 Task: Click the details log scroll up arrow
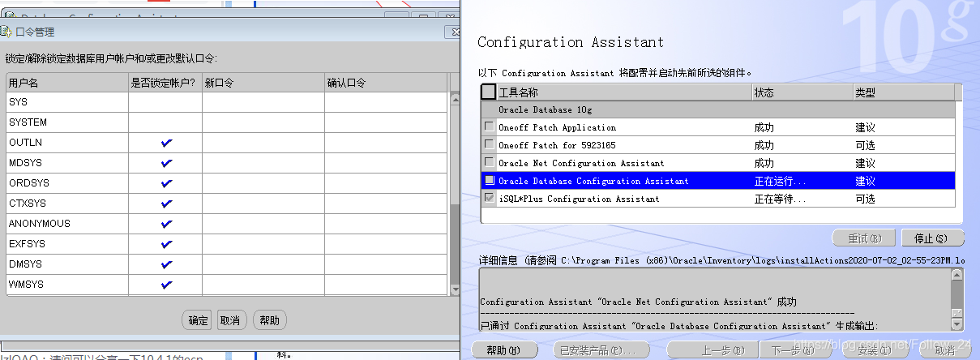(957, 276)
